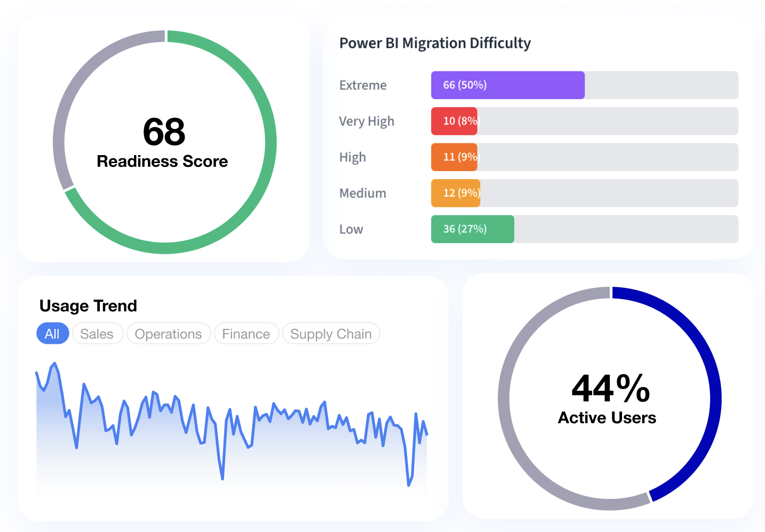Click the Usage Trend heading
This screenshot has height=532, width=765.
[x=88, y=306]
